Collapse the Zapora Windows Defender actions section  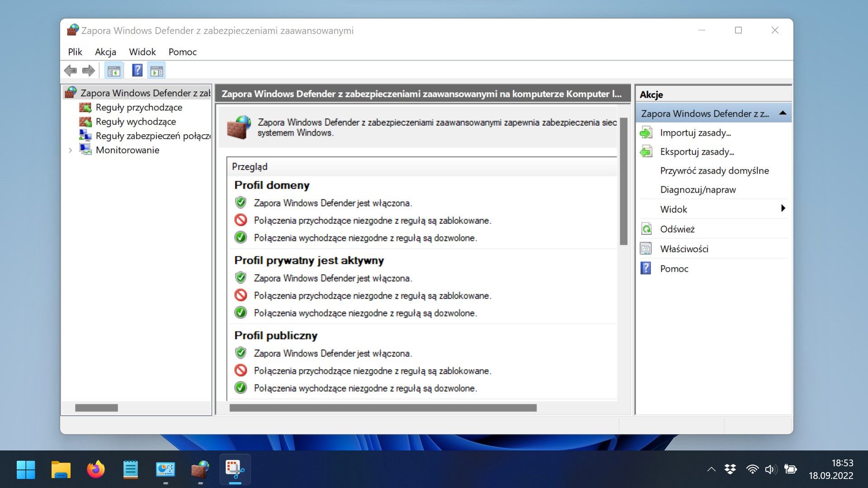point(783,113)
